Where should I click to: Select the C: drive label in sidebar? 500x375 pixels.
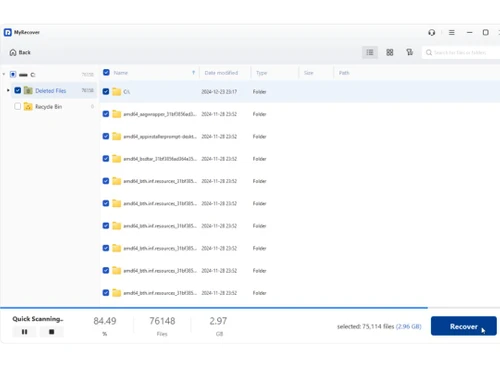[x=33, y=75]
